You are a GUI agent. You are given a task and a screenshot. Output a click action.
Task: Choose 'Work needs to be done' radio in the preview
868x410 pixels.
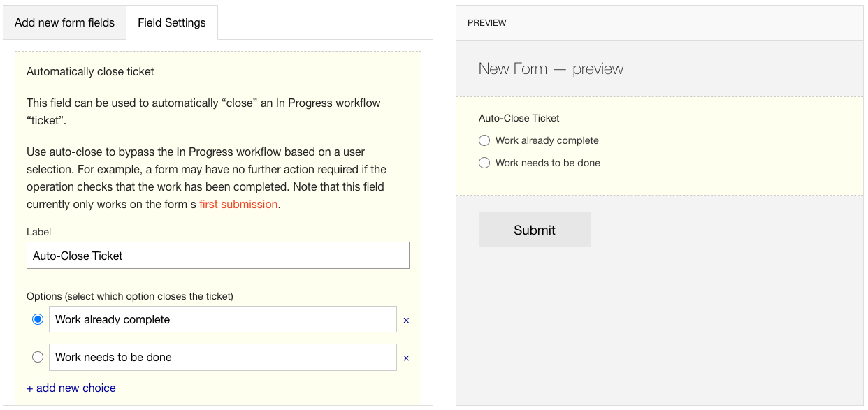(x=484, y=163)
